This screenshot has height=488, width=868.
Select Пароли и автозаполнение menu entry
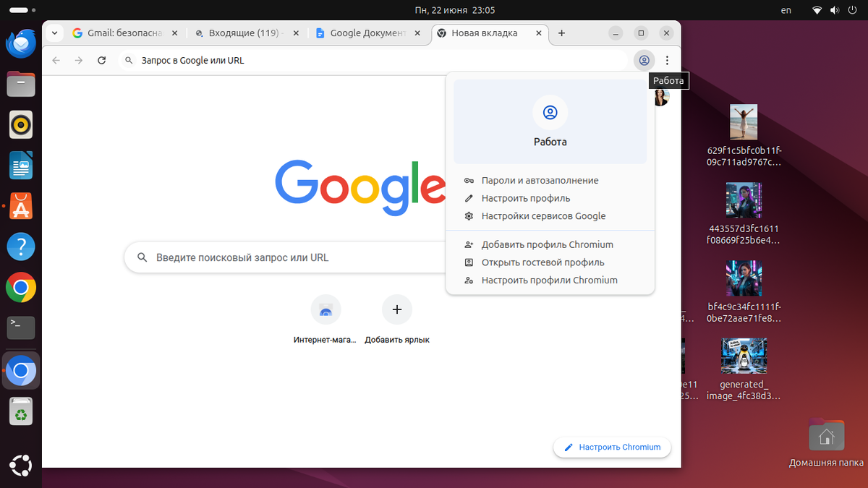(x=550, y=181)
